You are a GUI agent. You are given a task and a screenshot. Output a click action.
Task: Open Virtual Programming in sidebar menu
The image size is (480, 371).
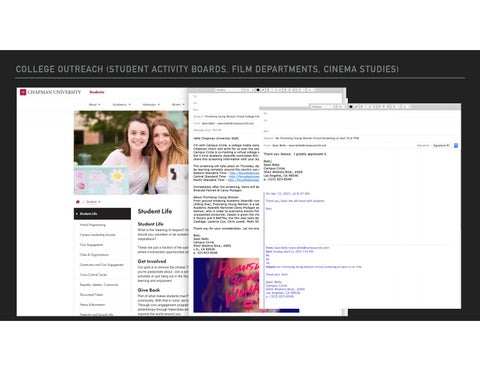point(93,225)
